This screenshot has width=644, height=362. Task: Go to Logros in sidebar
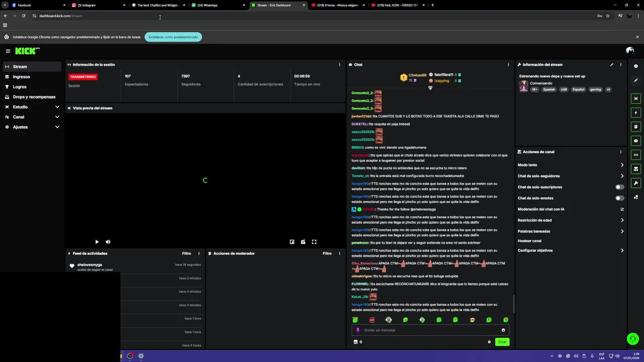point(32,86)
